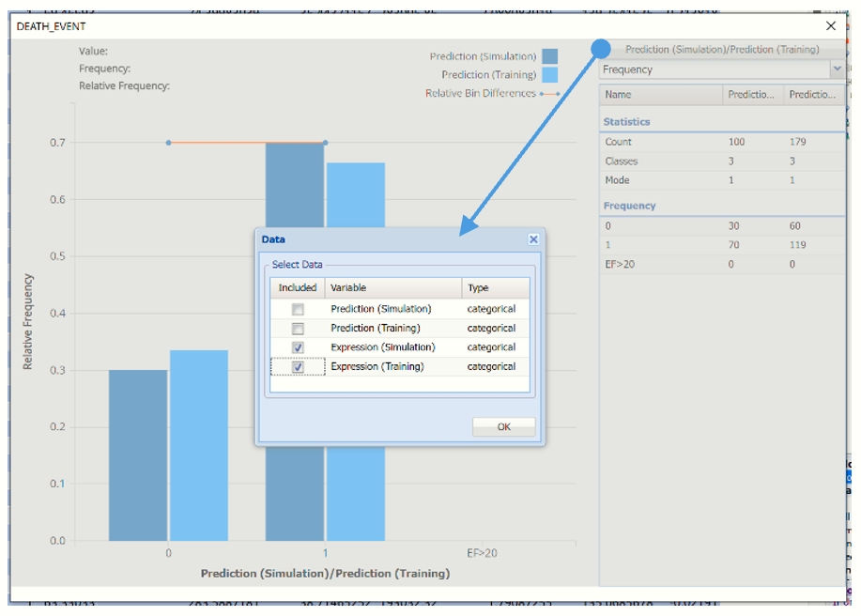Collapse the Frequency section in table

pos(629,206)
